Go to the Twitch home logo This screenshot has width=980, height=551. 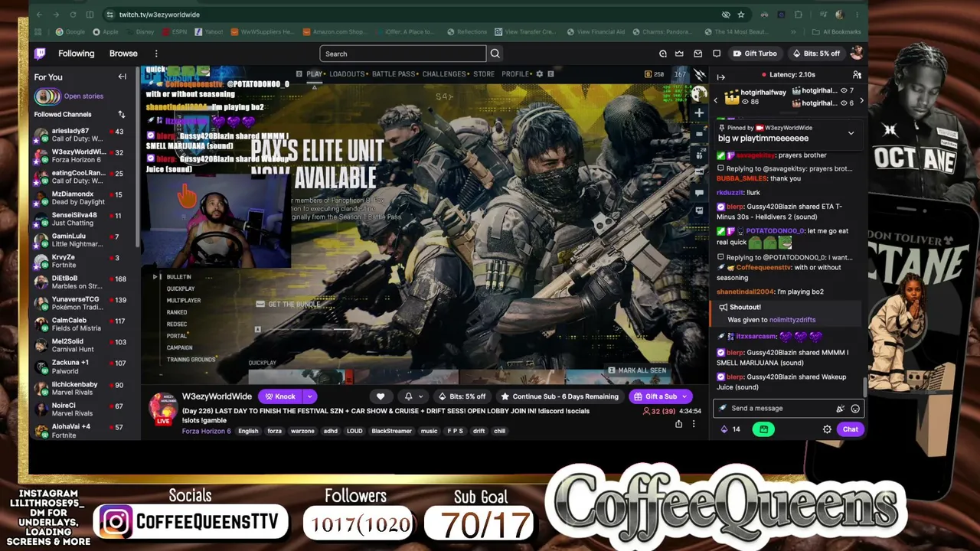(x=40, y=54)
